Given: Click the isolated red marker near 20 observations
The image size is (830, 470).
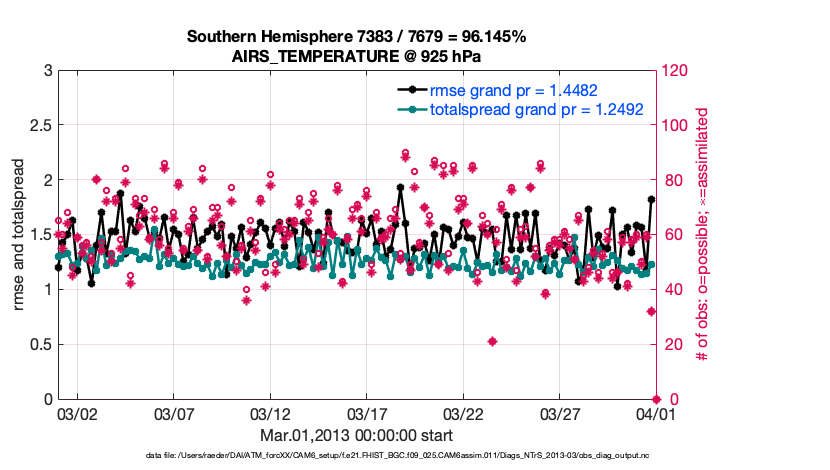Looking at the screenshot, I should click(x=492, y=341).
